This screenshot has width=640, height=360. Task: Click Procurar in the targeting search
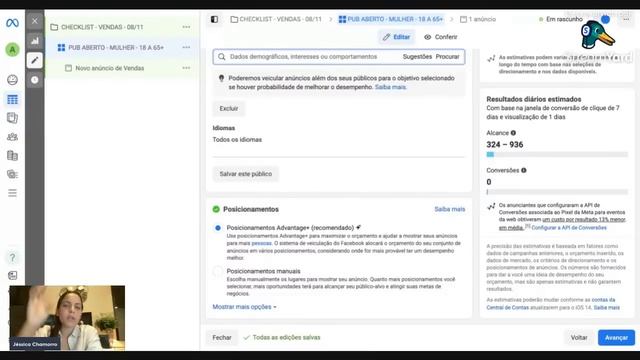coord(447,57)
